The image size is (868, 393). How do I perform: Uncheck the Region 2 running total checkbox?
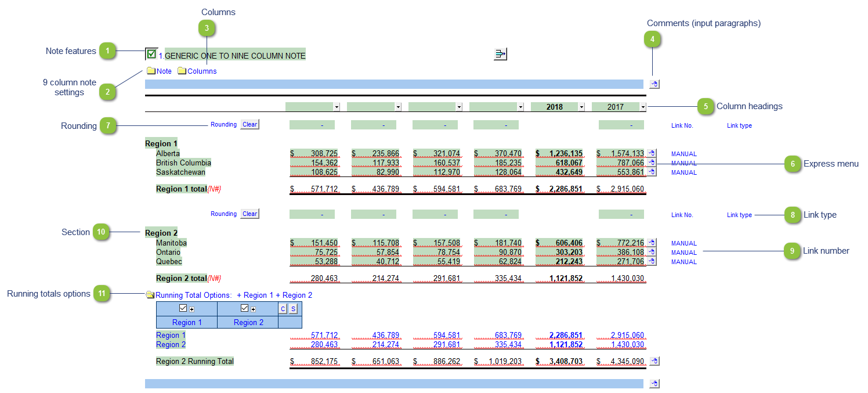click(244, 308)
